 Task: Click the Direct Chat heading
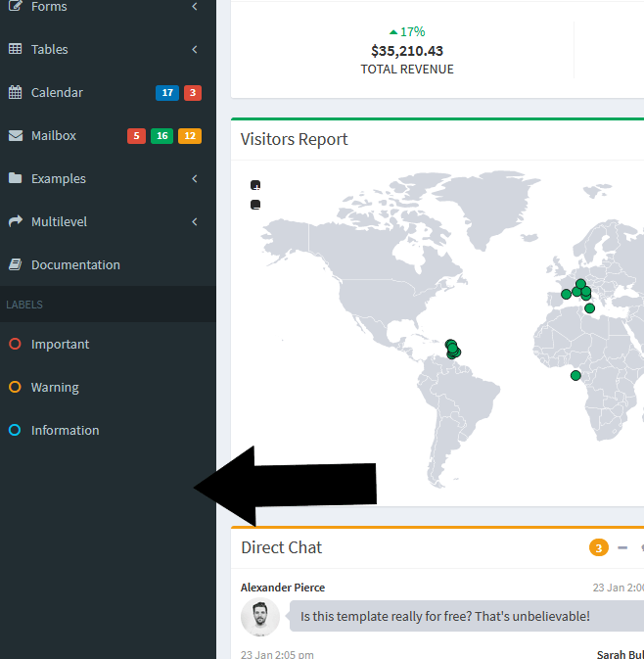point(282,547)
